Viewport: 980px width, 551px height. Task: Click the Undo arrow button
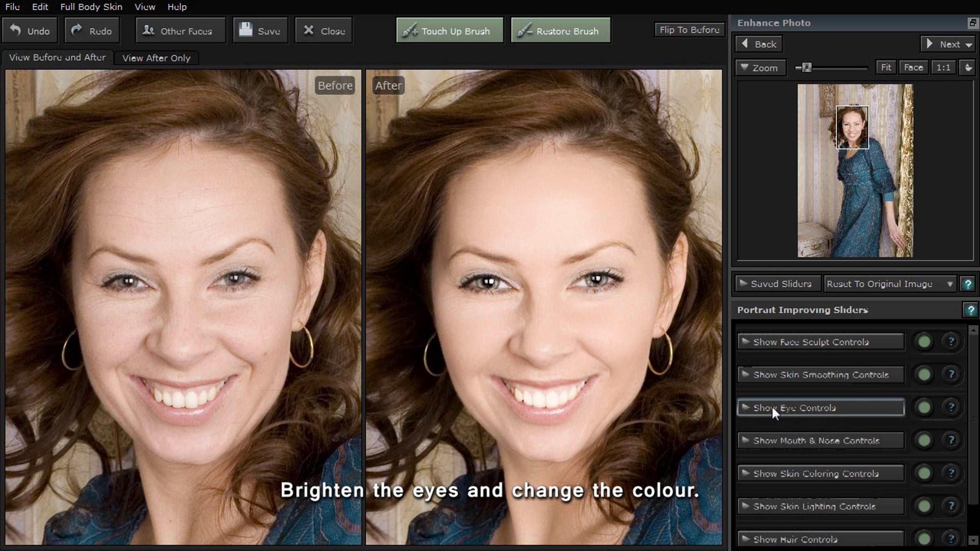(30, 31)
